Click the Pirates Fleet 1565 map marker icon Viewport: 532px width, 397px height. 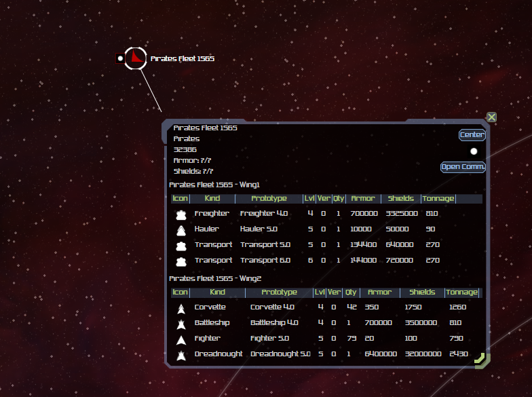[136, 58]
